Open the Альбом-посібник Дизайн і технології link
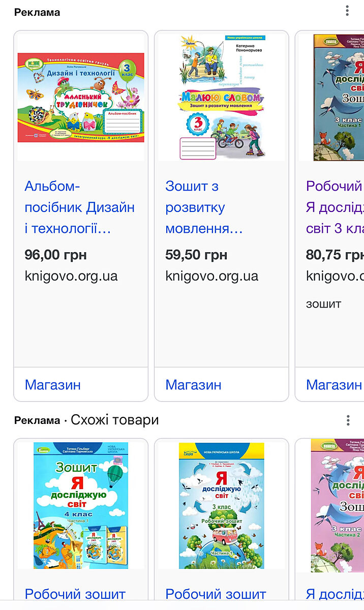 click(79, 207)
